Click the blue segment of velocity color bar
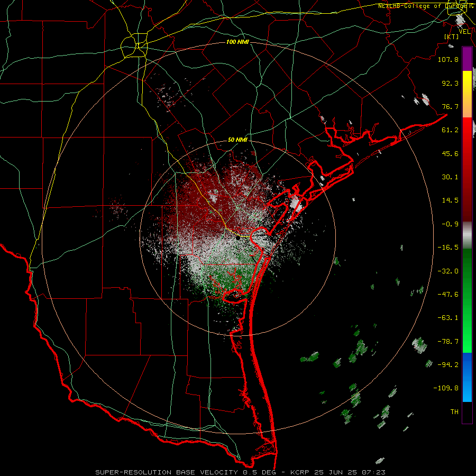 (x=467, y=377)
